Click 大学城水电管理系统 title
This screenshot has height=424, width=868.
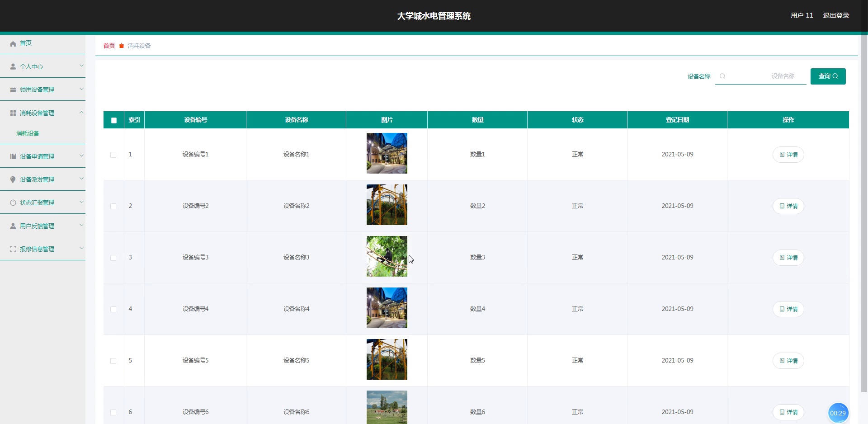pos(434,16)
